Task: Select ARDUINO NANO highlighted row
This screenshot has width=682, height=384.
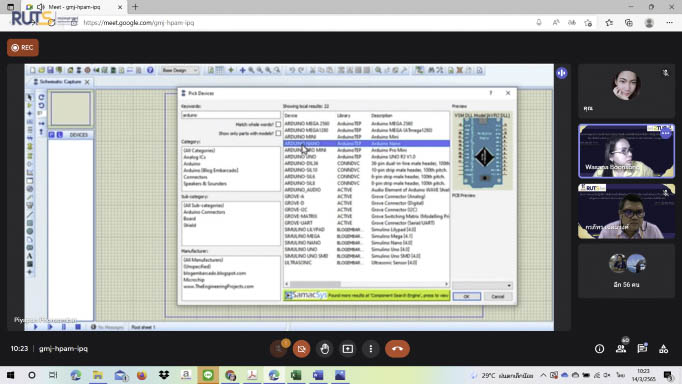Action: click(x=367, y=144)
